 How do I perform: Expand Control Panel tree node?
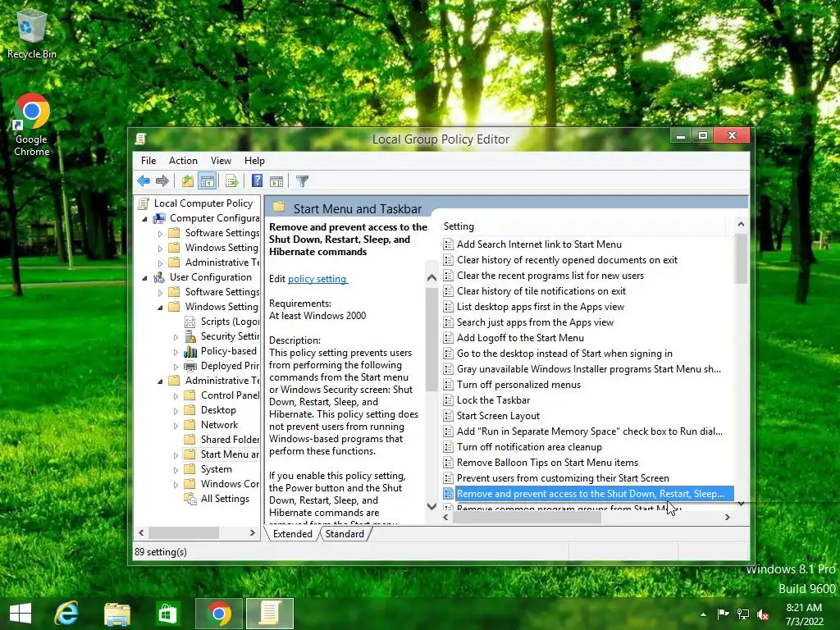point(176,396)
